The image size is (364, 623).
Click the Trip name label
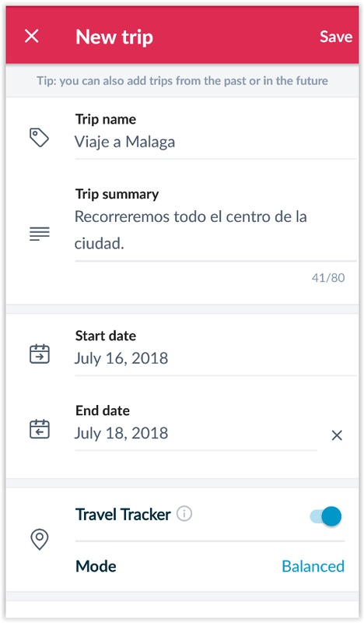click(x=106, y=119)
